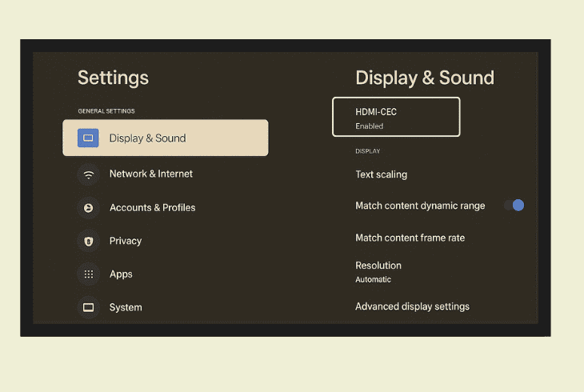Open the Text scaling option

pos(382,174)
